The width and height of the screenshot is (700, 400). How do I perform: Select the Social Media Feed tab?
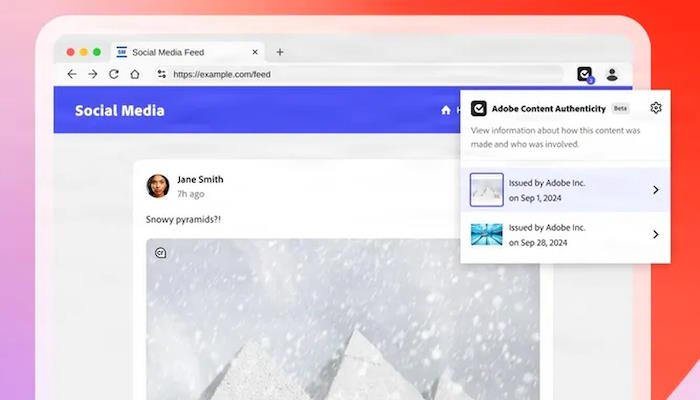point(188,52)
